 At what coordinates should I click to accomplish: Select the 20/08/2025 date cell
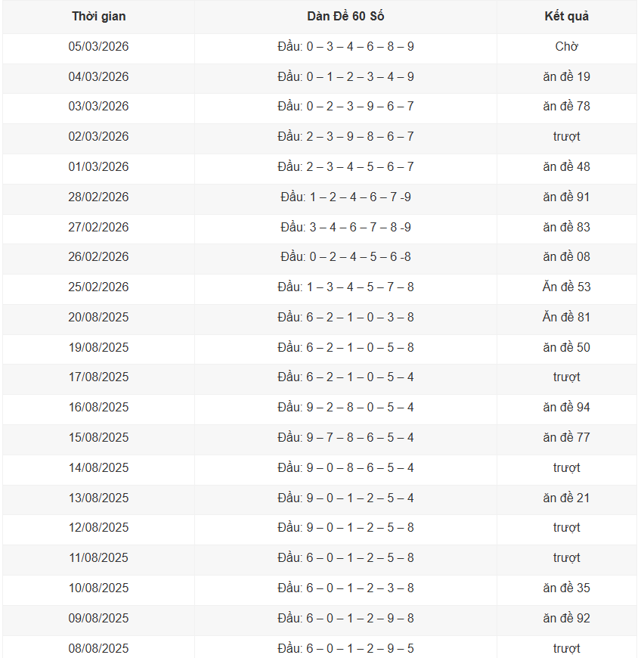click(x=99, y=318)
